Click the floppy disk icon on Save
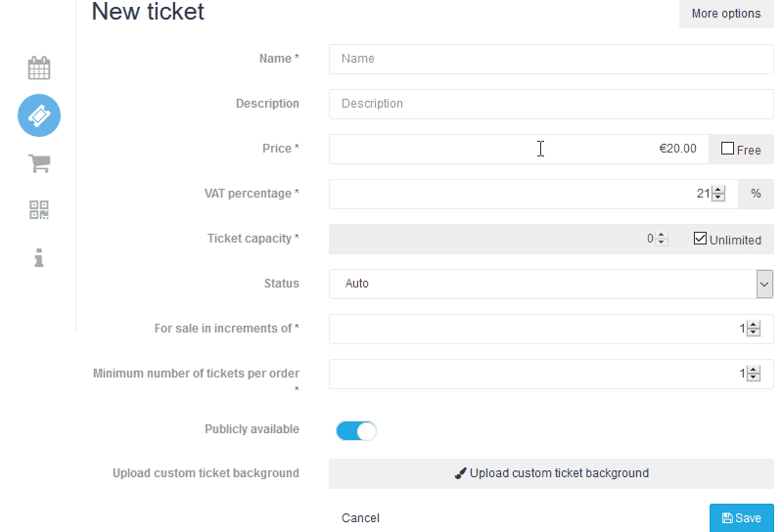 click(x=727, y=518)
